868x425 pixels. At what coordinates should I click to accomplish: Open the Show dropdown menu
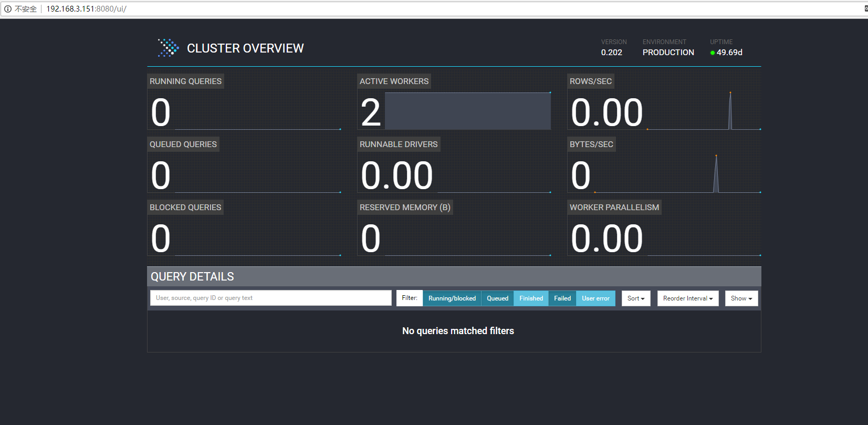tap(741, 298)
